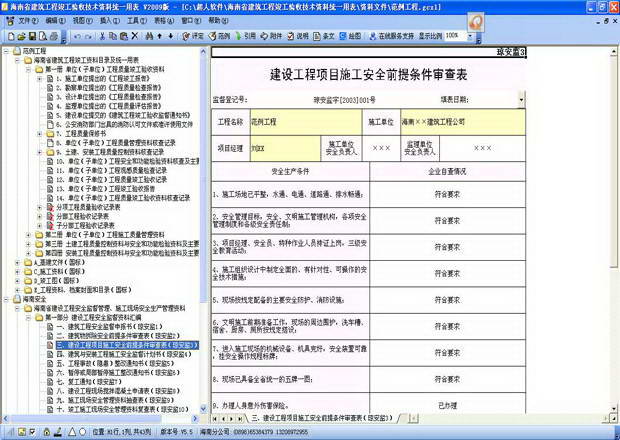
Task: Click the 工程名称 field containing 范例工程
Action: pos(306,122)
